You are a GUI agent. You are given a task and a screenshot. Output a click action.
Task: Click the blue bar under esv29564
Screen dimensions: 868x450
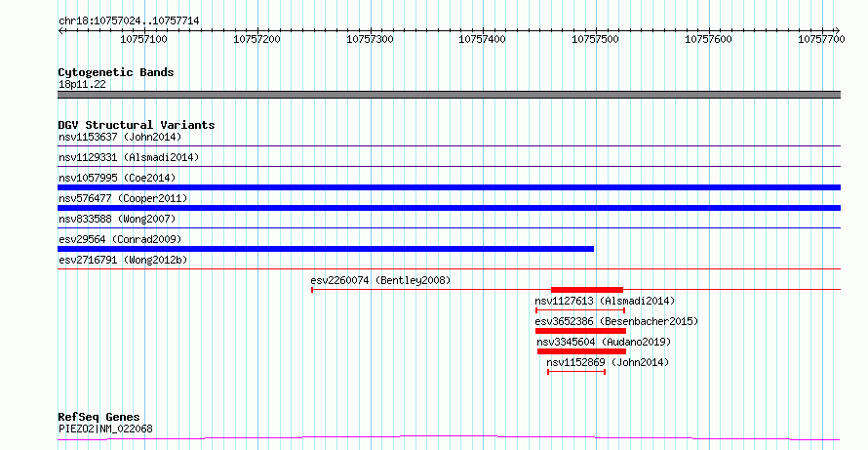pyautogui.click(x=326, y=249)
